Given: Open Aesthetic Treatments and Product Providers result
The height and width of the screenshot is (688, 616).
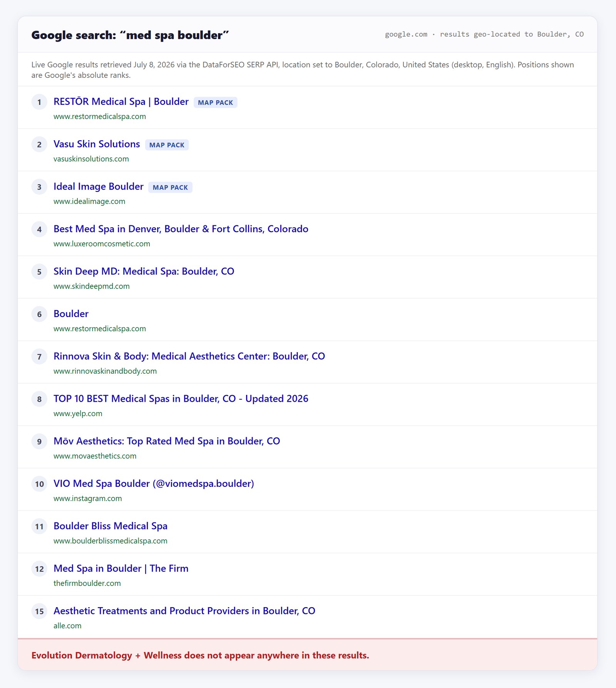Looking at the screenshot, I should click(x=184, y=611).
